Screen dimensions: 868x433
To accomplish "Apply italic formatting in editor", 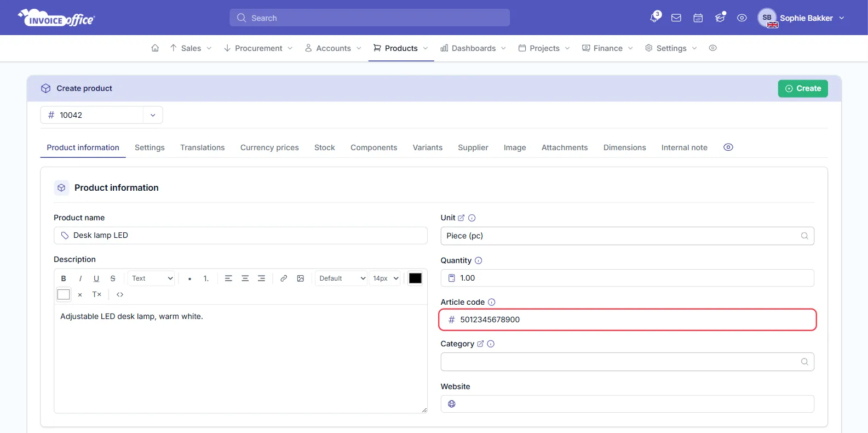I will coord(80,278).
